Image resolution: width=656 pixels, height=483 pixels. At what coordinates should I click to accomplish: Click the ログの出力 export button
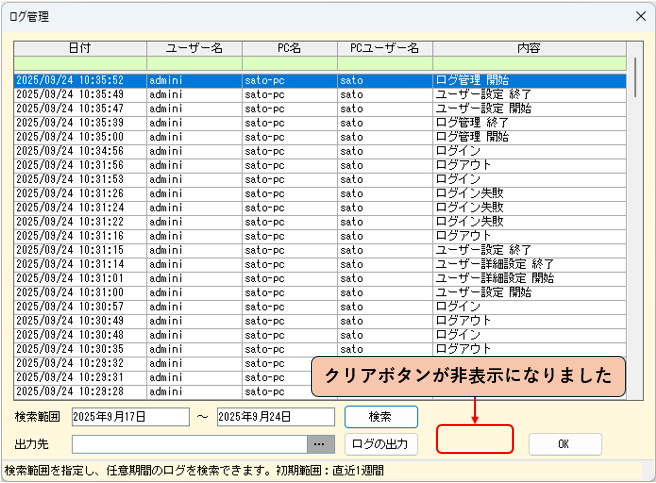[x=381, y=443]
